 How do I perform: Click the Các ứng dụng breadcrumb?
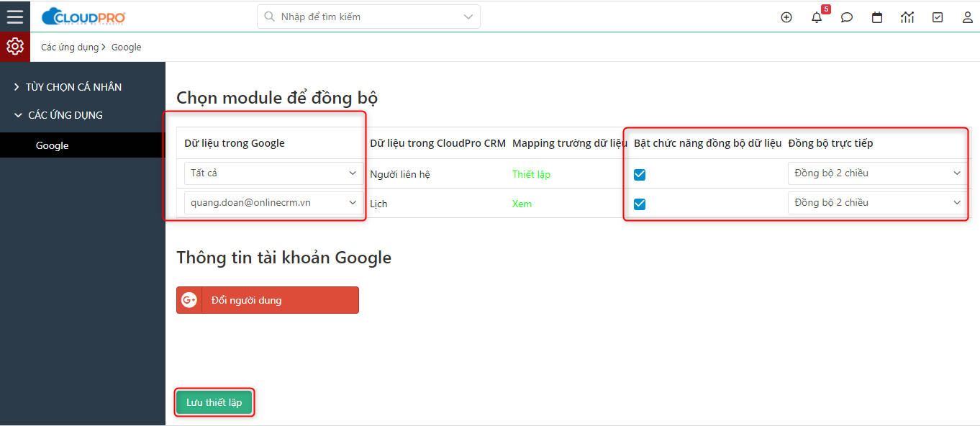click(x=70, y=47)
